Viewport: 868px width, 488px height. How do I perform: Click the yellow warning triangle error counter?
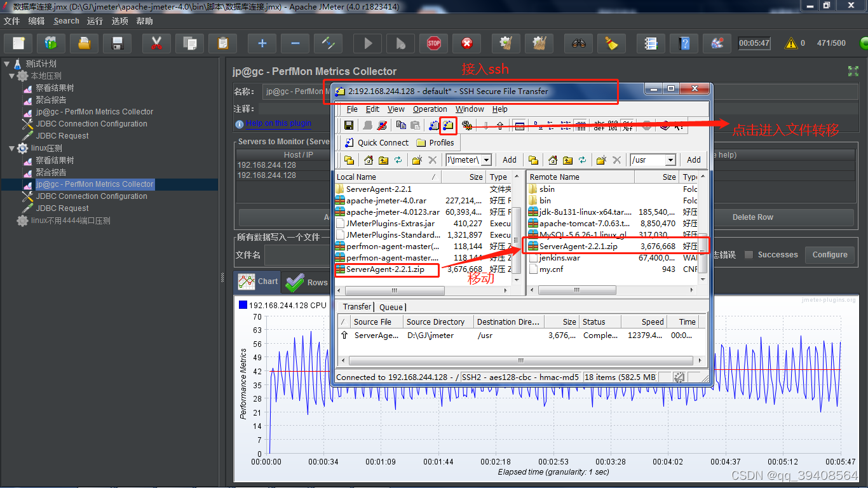point(791,43)
